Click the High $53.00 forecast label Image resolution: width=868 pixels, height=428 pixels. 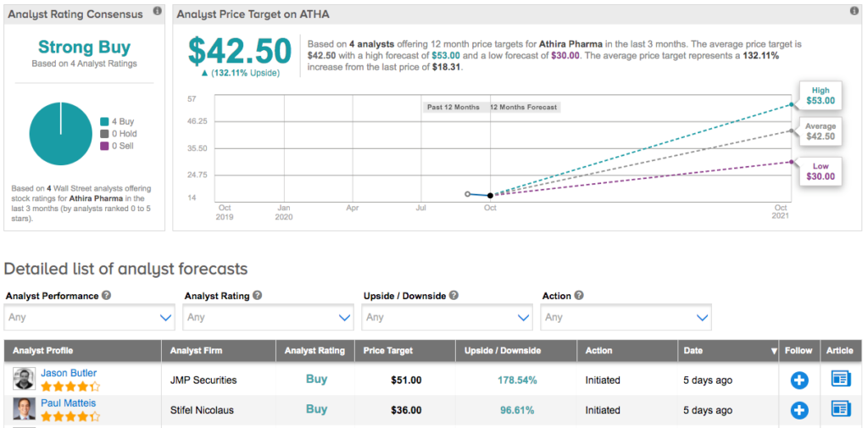pyautogui.click(x=821, y=95)
